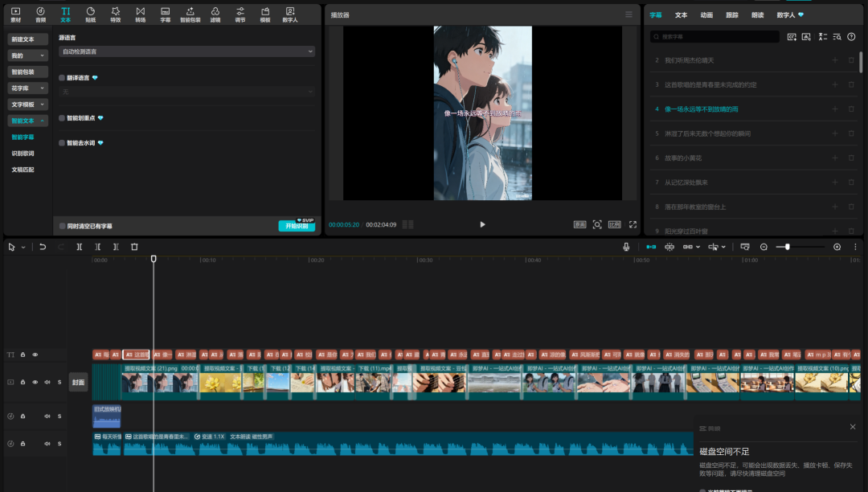This screenshot has width=868, height=492.
Task: Add a line after subtitle 5 淋湿了后来无数个想起你的瞬间
Action: tap(835, 133)
